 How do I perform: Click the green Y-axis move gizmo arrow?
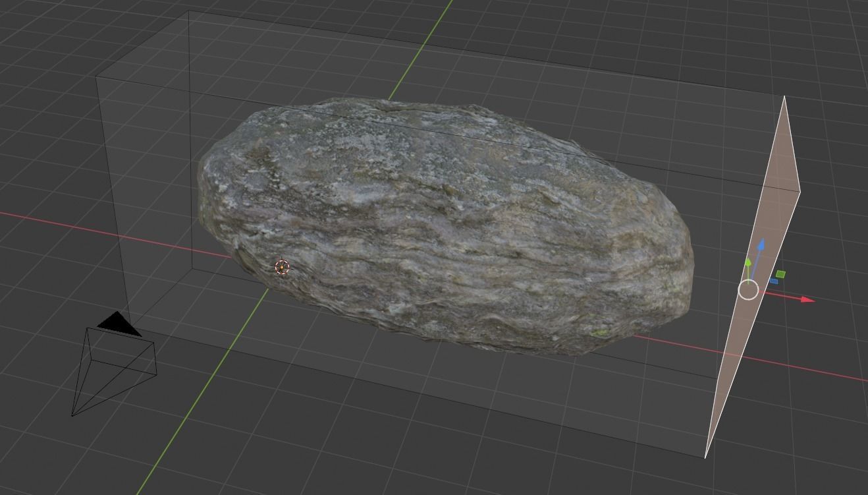point(748,263)
